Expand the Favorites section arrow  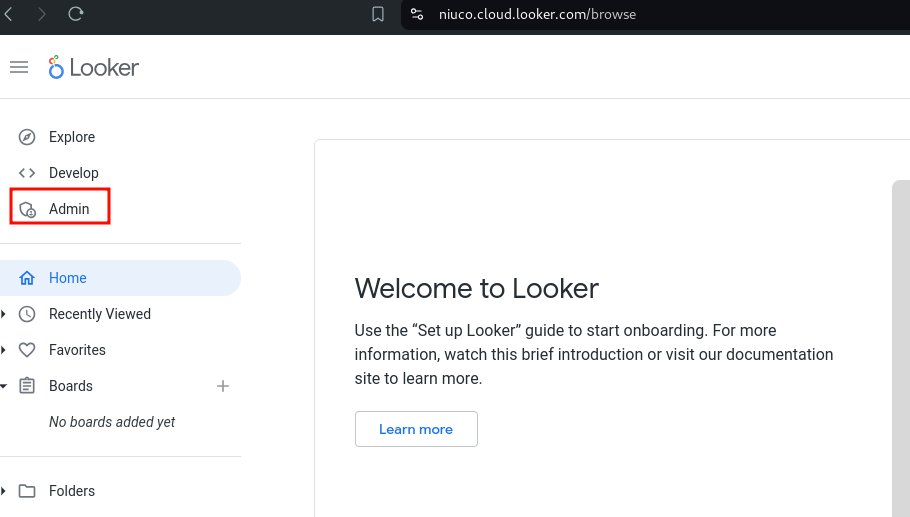[3, 350]
